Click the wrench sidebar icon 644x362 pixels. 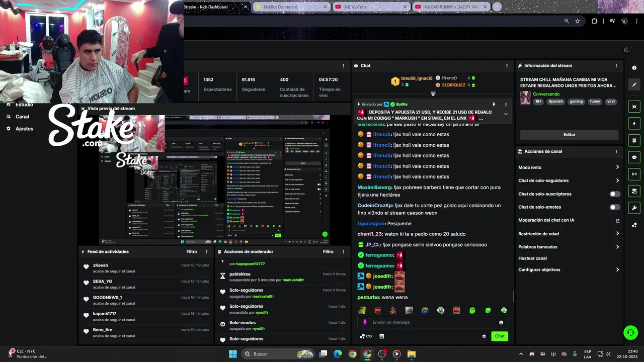click(x=634, y=208)
